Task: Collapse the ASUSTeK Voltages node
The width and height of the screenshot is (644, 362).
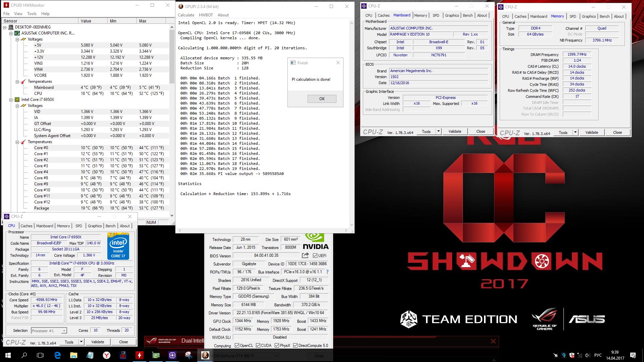Action: click(x=17, y=39)
